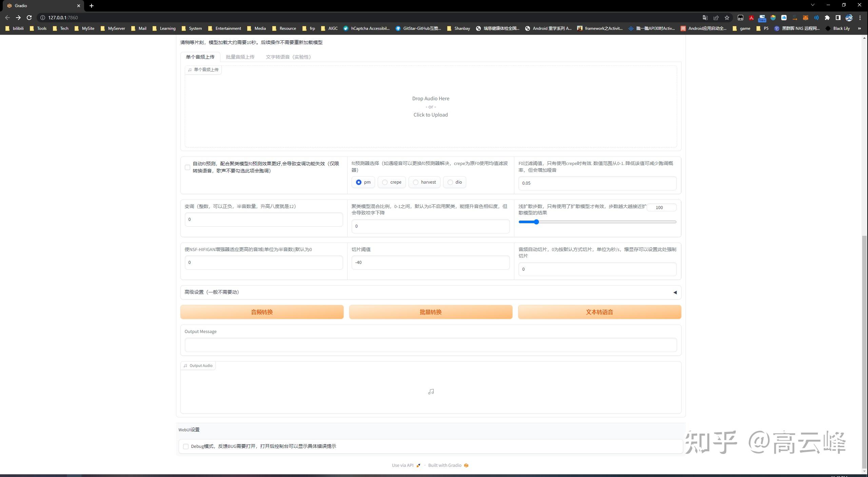
Task: Open the browser extensions puzzle icon
Action: pyautogui.click(x=827, y=18)
